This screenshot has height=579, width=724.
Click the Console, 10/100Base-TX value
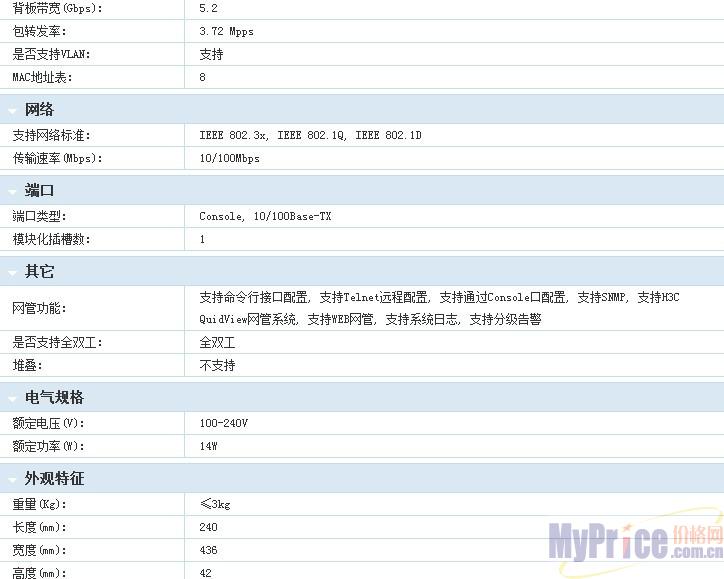tap(265, 216)
